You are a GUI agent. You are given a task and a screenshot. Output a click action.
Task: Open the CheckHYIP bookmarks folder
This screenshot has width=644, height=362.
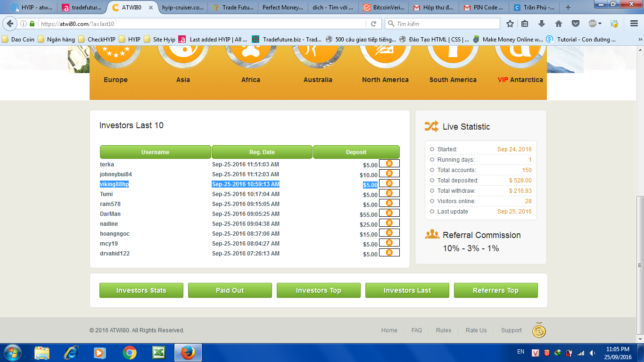(x=97, y=40)
